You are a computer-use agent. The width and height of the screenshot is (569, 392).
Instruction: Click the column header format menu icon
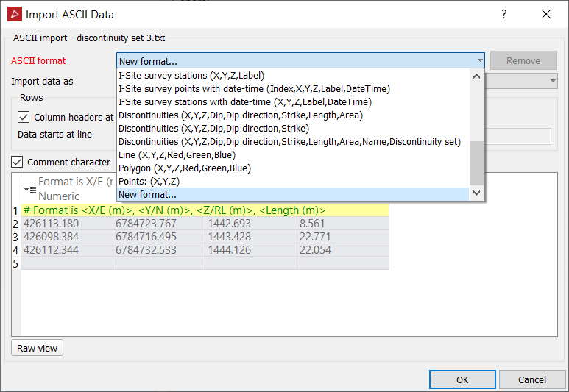pos(29,189)
